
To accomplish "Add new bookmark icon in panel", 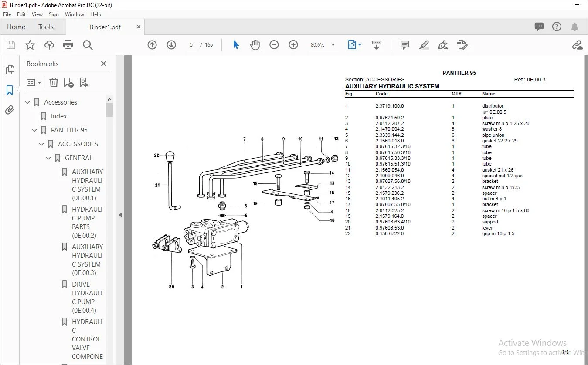I will [68, 82].
